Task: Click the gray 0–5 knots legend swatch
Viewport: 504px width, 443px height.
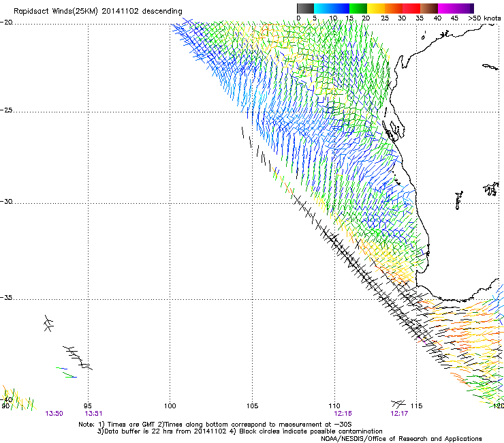Action: (305, 8)
